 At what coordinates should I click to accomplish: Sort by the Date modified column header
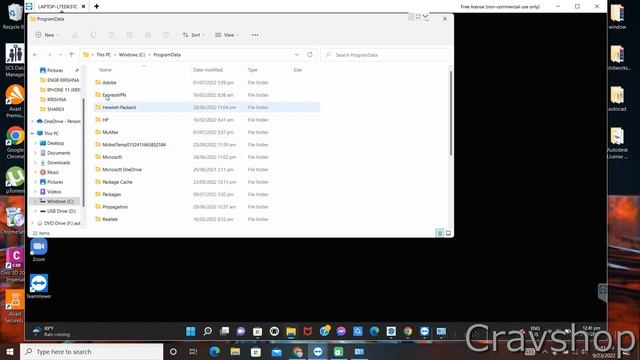(208, 70)
